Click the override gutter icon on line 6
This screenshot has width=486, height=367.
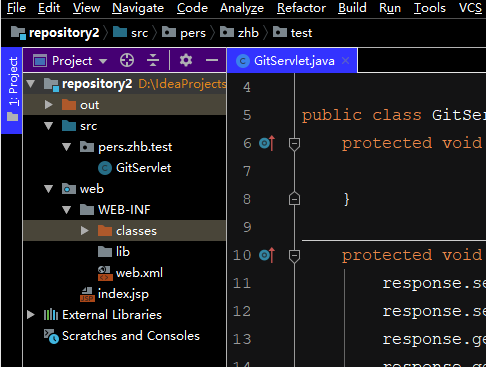[x=267, y=143]
